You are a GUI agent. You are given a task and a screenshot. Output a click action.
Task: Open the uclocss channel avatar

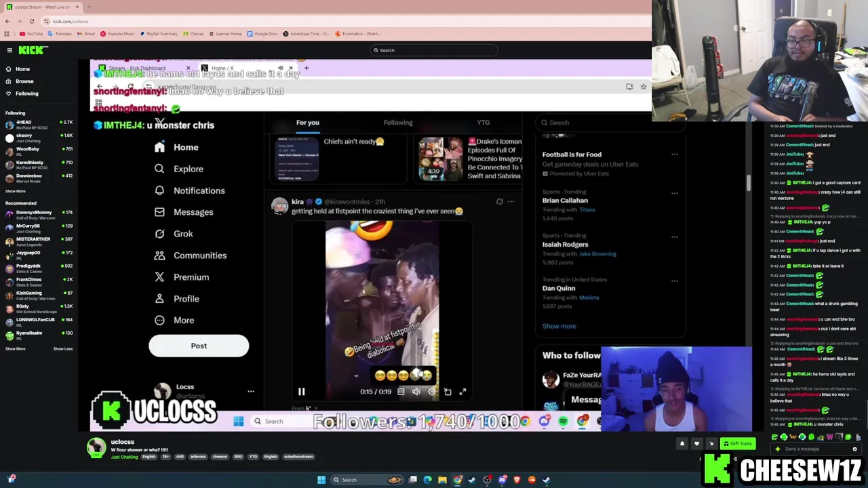96,447
